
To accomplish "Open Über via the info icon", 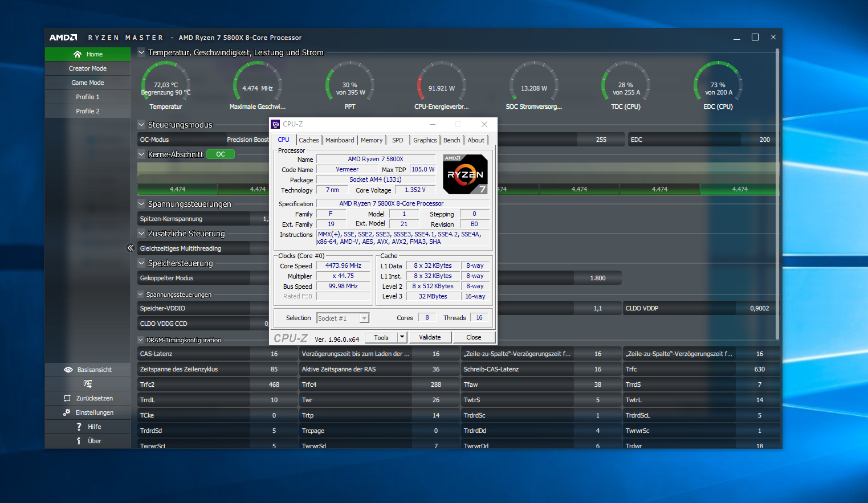I will tap(79, 441).
